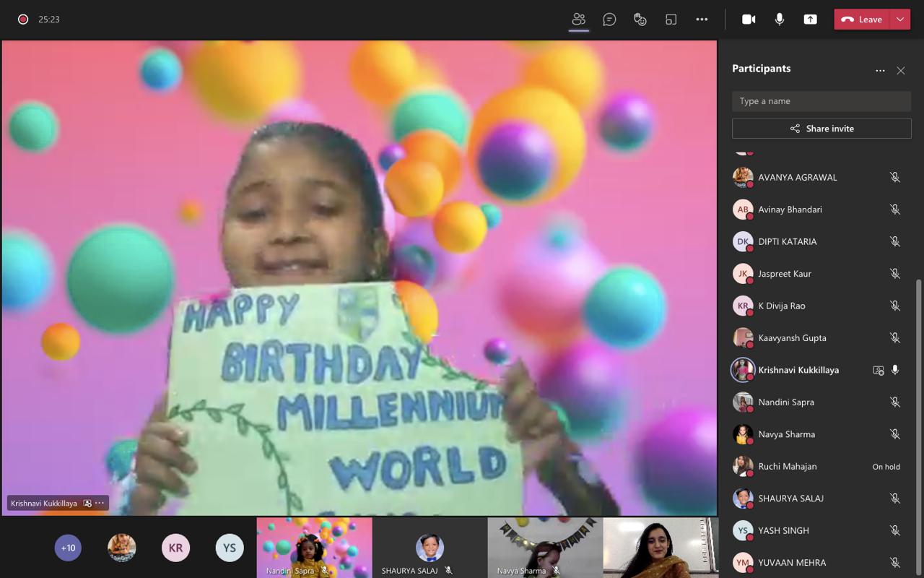The height and width of the screenshot is (578, 924).
Task: Open More actions in meeting toolbar
Action: point(702,20)
